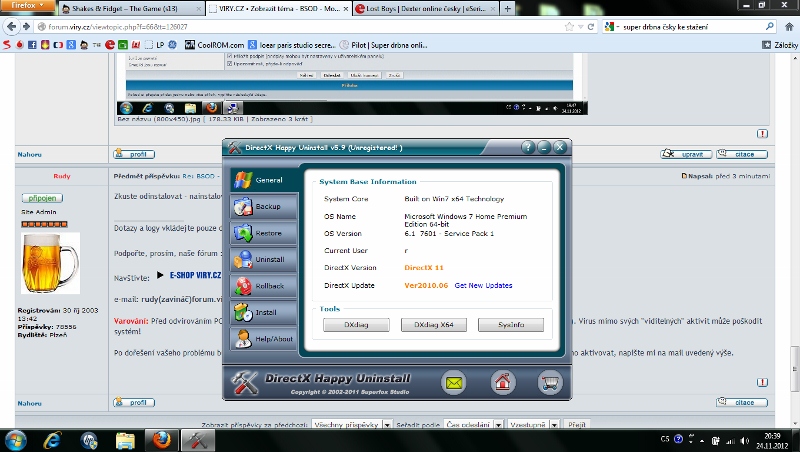This screenshot has height=452, width=800.
Task: Show hidden tray icons arrow
Action: [702, 440]
